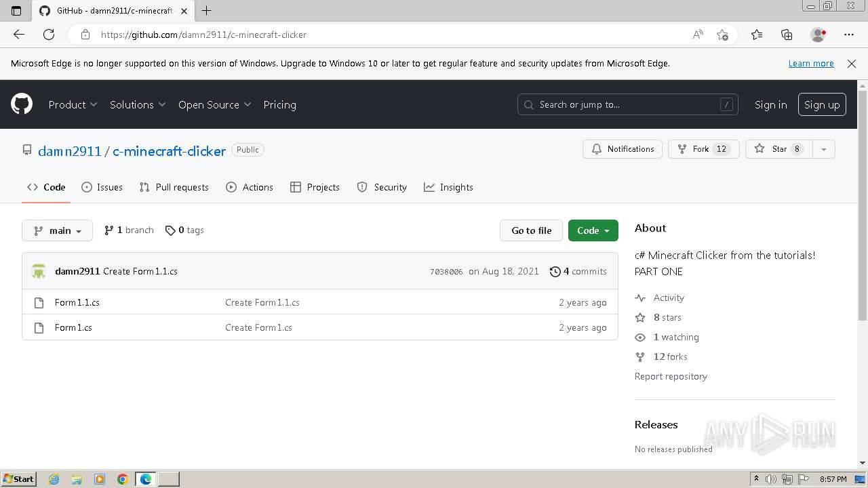
Task: Open the Favorites list icon
Action: [757, 35]
